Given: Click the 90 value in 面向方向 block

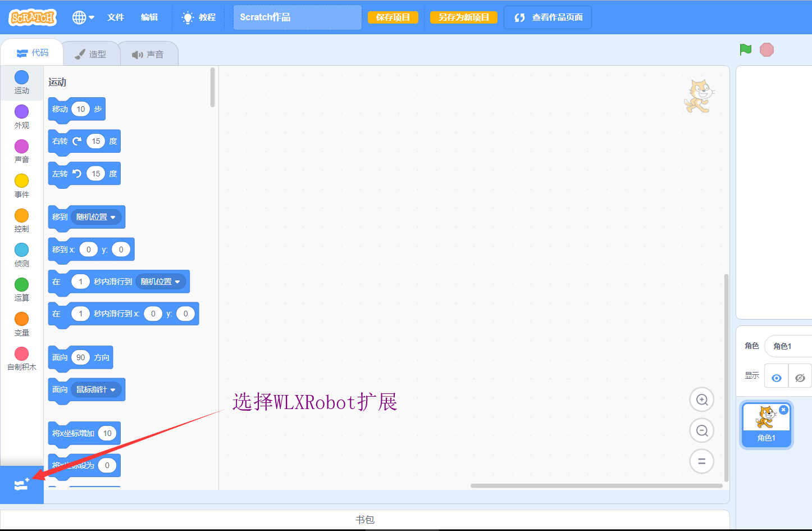Looking at the screenshot, I should (81, 357).
